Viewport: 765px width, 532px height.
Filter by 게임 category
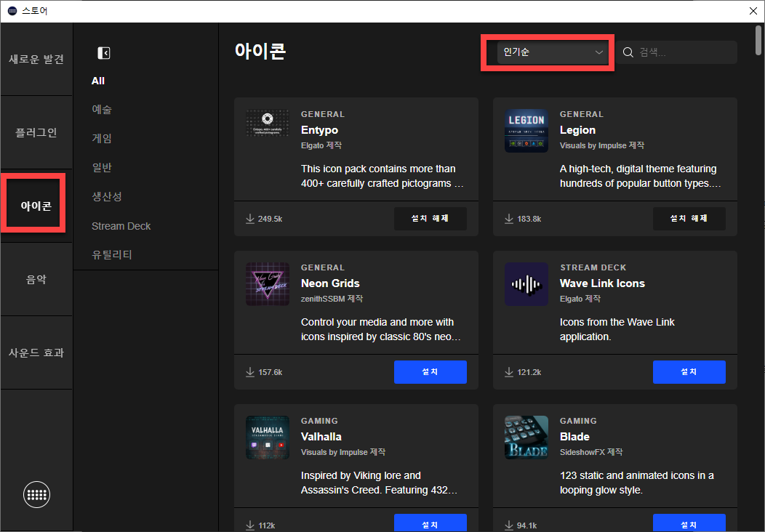[102, 139]
